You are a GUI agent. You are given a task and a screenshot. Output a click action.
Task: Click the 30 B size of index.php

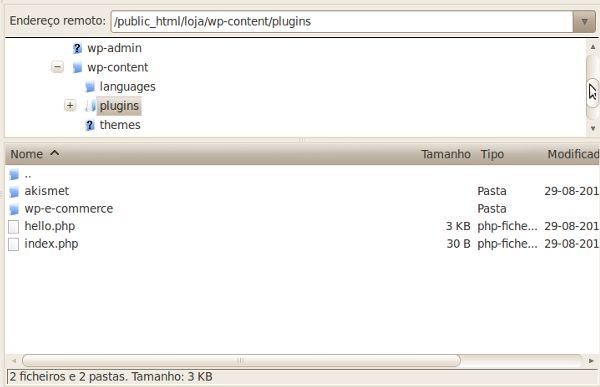458,244
